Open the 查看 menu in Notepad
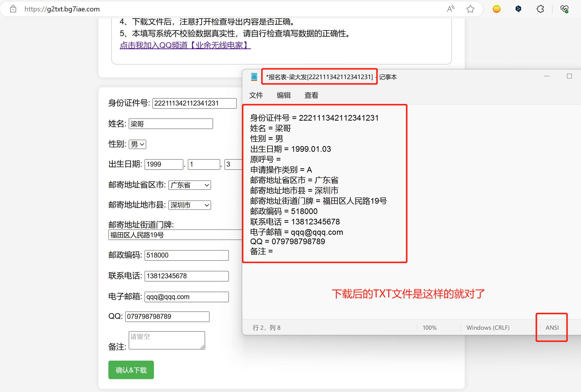Image resolution: width=581 pixels, height=392 pixels. [311, 95]
